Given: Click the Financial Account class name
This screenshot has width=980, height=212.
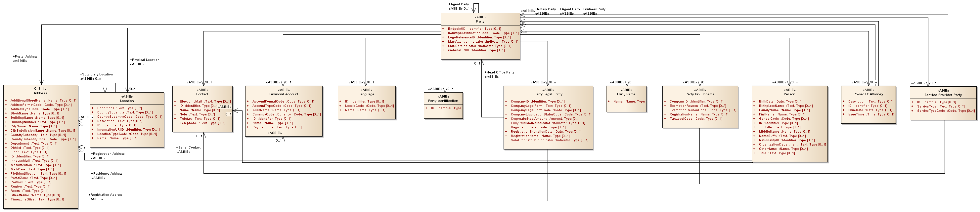Looking at the screenshot, I should coord(284,94).
